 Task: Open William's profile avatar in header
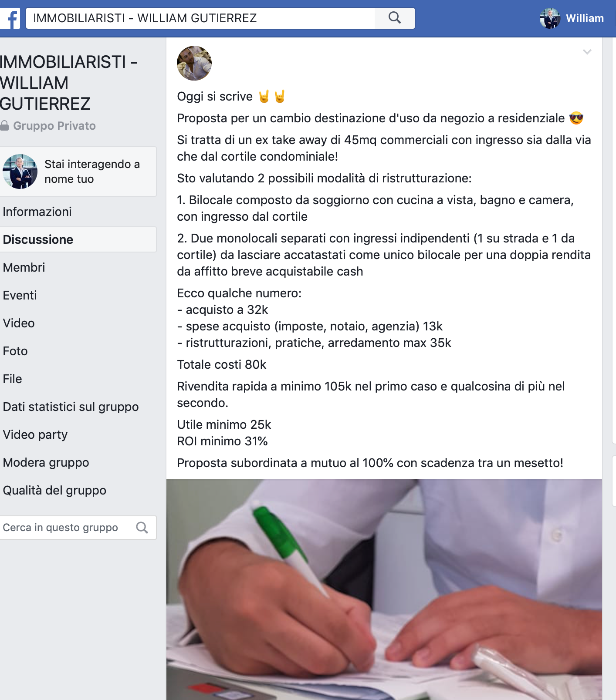point(550,18)
